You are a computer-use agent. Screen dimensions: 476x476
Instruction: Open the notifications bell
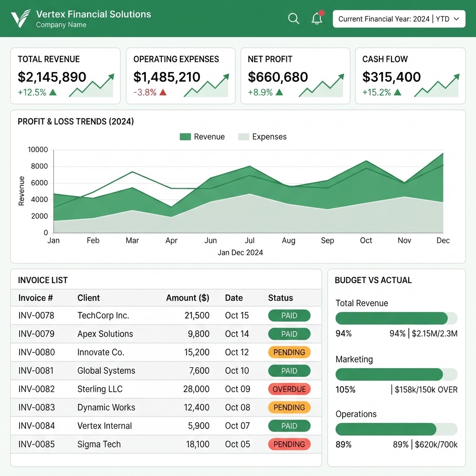click(x=317, y=18)
